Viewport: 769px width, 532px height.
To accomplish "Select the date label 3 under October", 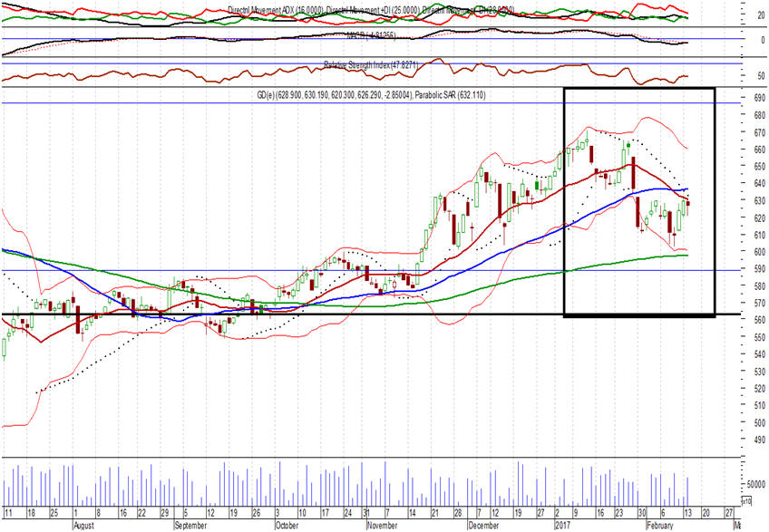I will [277, 513].
